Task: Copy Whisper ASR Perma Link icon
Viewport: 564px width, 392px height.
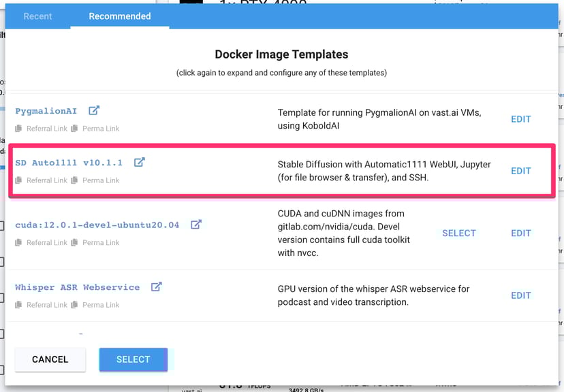Action: 75,305
